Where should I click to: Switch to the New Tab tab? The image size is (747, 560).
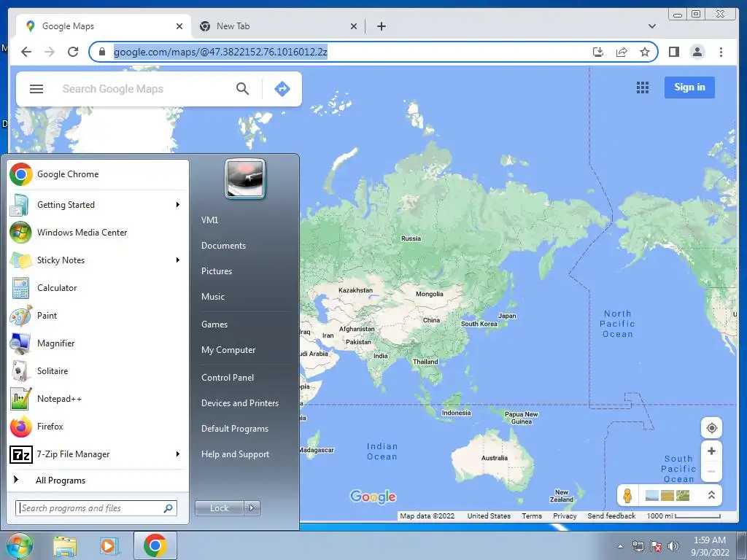tap(279, 26)
